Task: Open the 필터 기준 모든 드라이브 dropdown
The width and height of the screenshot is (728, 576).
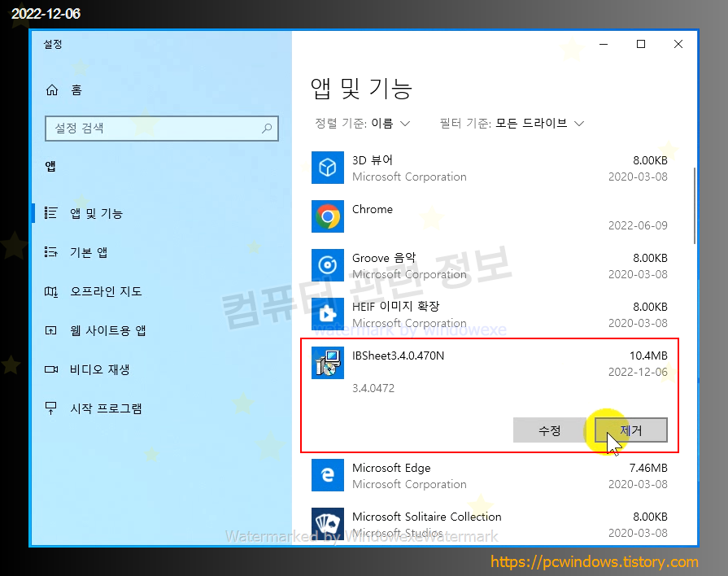Action: 512,124
